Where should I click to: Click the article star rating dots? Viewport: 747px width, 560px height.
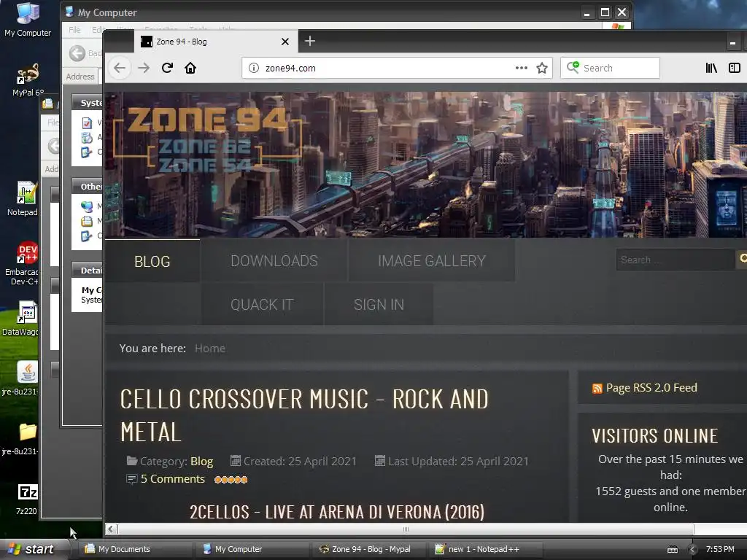(x=231, y=480)
